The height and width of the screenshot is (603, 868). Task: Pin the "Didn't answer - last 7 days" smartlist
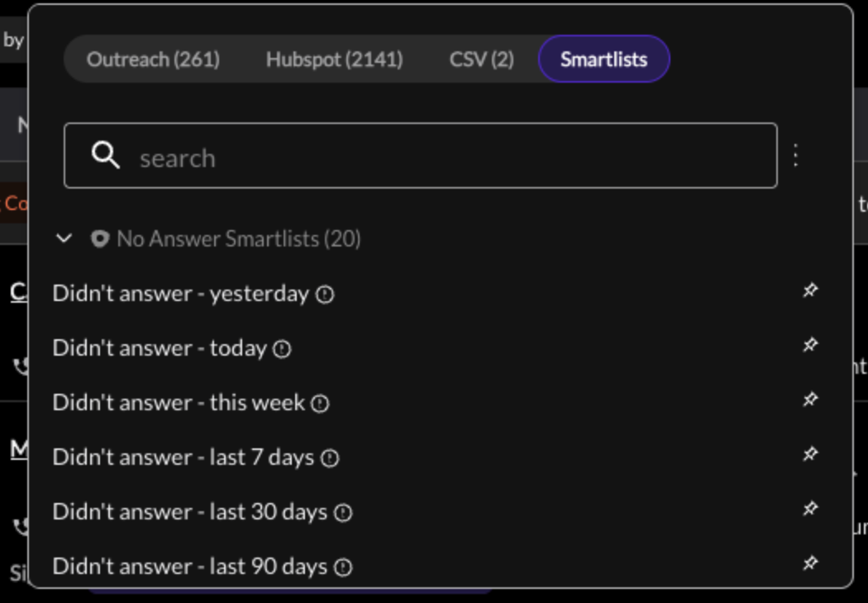coord(810,454)
